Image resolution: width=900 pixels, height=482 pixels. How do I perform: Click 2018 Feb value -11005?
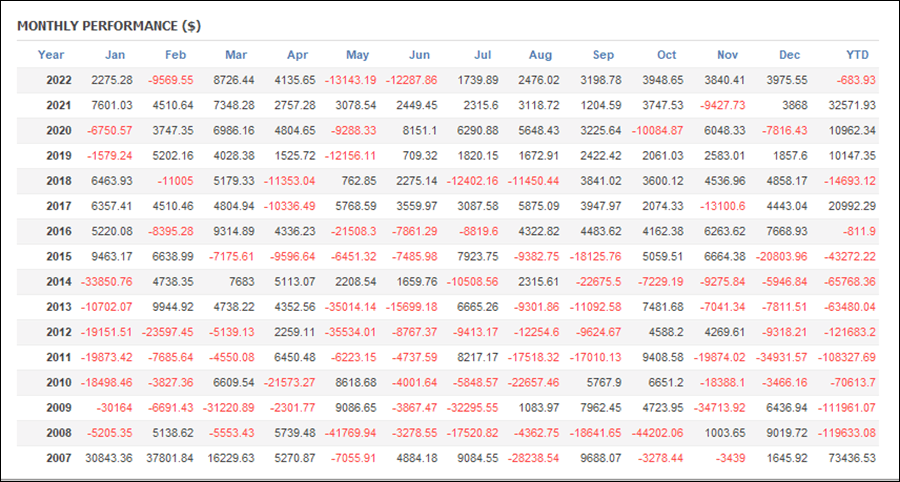pos(175,181)
